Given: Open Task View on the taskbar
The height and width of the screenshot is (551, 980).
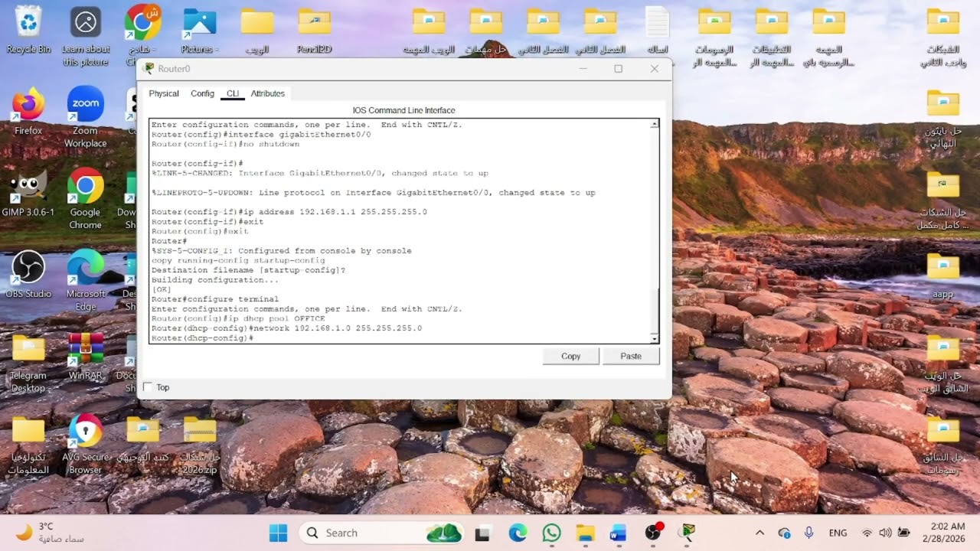Looking at the screenshot, I should (x=482, y=533).
